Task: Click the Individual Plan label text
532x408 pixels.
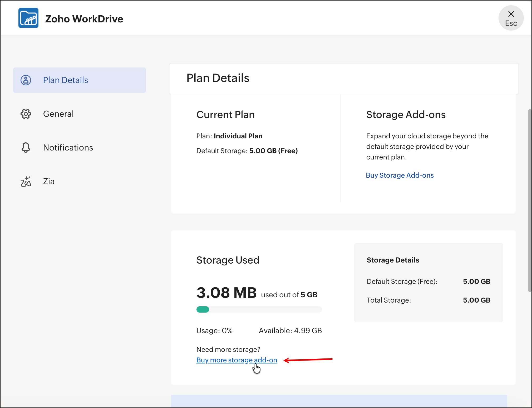Action: pyautogui.click(x=238, y=136)
